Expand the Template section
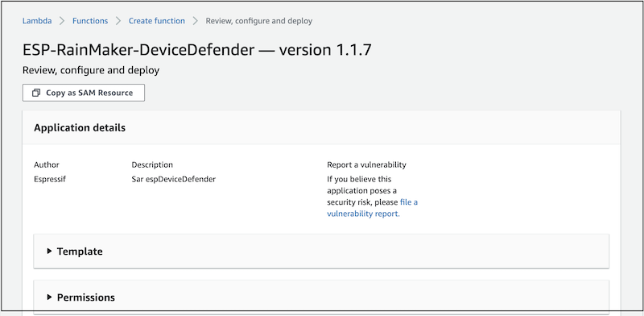The height and width of the screenshot is (316, 644). coord(321,252)
